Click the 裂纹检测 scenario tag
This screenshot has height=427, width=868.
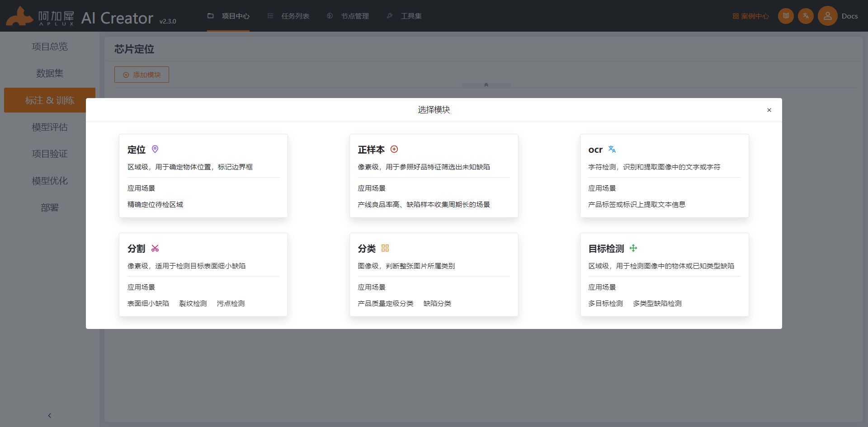[x=193, y=304]
